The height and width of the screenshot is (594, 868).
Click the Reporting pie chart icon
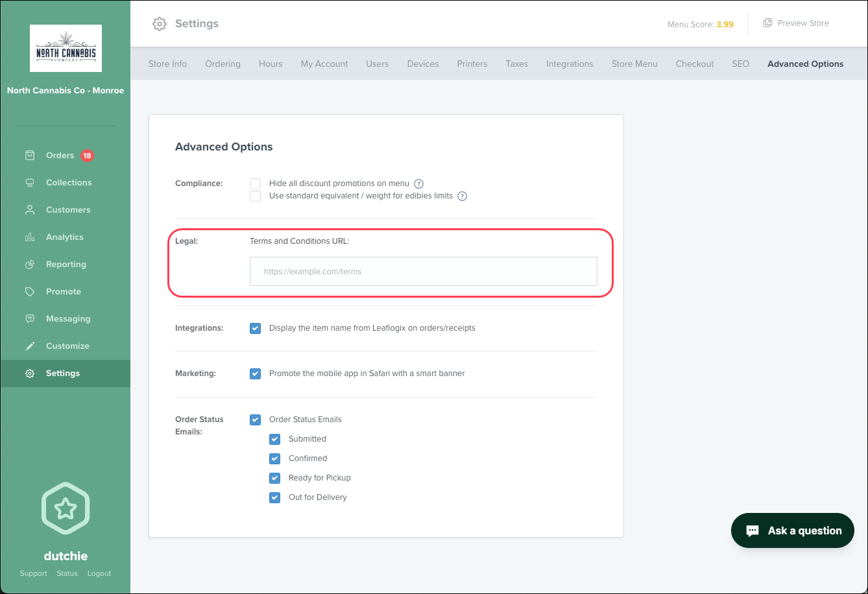[x=30, y=265]
